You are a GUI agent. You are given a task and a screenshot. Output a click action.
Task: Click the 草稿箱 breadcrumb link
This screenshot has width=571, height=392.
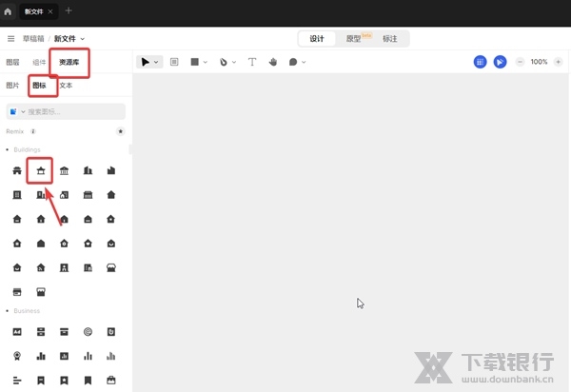coord(33,39)
